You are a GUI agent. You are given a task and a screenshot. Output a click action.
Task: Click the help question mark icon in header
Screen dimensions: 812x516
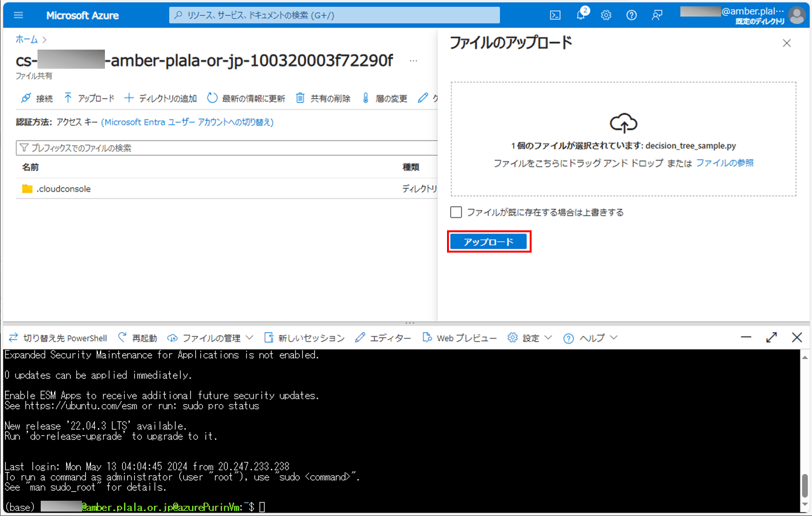(x=631, y=15)
